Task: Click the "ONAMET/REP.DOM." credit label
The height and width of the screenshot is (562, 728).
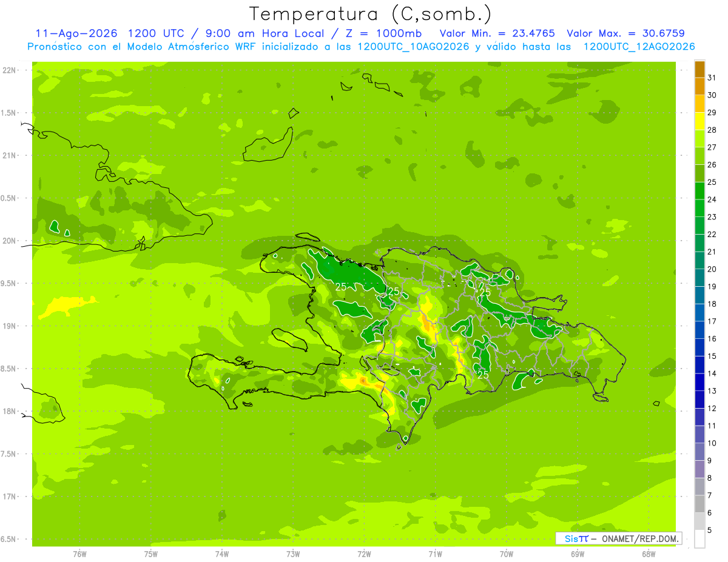Action: [x=639, y=538]
